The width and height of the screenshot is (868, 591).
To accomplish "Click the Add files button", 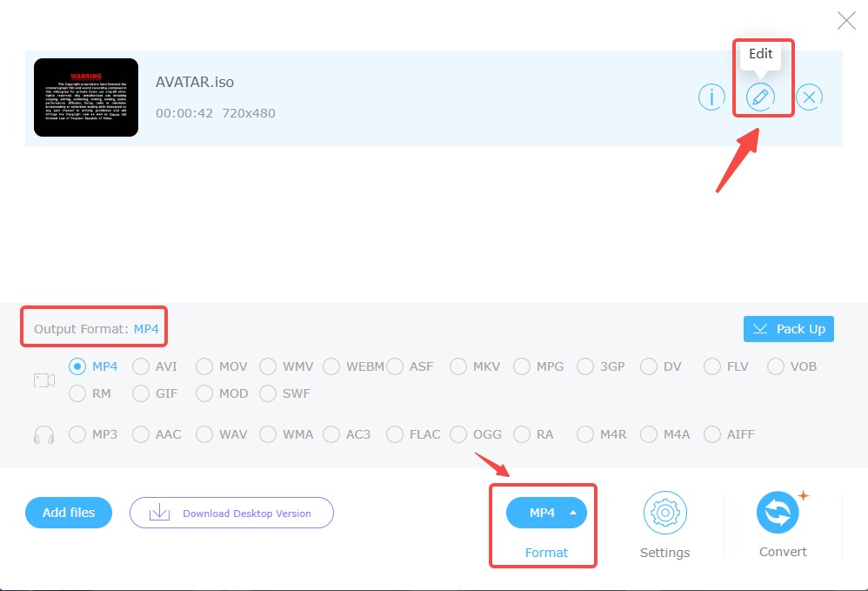I will [x=68, y=513].
